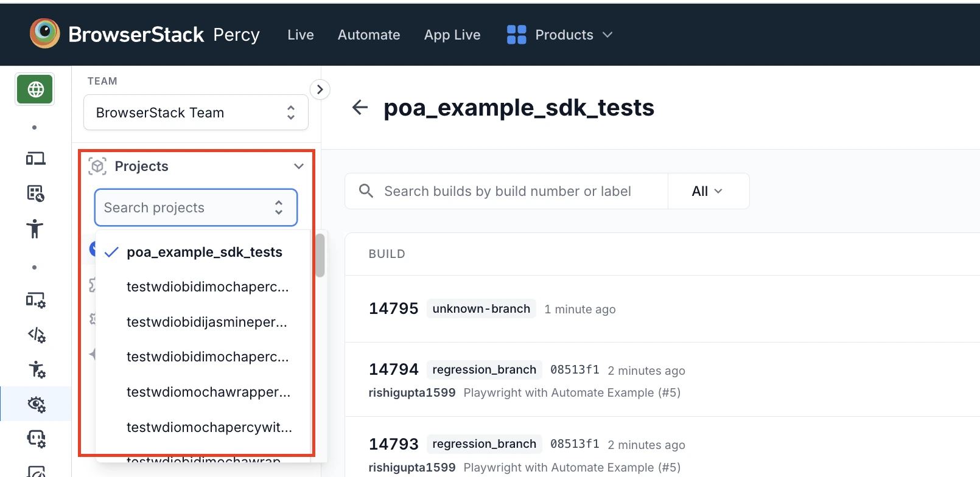Select the accessibility-person-with-gear sidebar icon
Viewport: 980px width, 477px height.
click(x=37, y=369)
